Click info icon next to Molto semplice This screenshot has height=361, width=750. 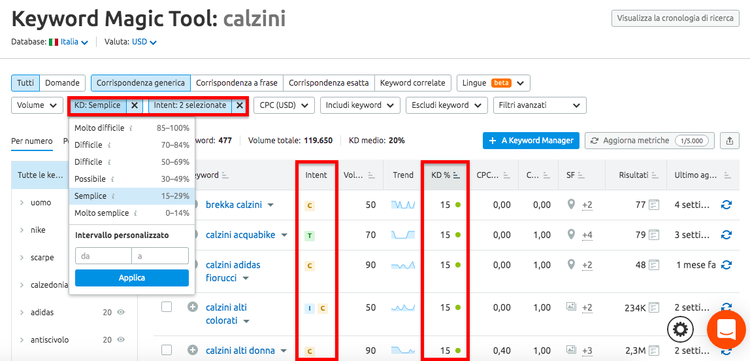pos(135,213)
